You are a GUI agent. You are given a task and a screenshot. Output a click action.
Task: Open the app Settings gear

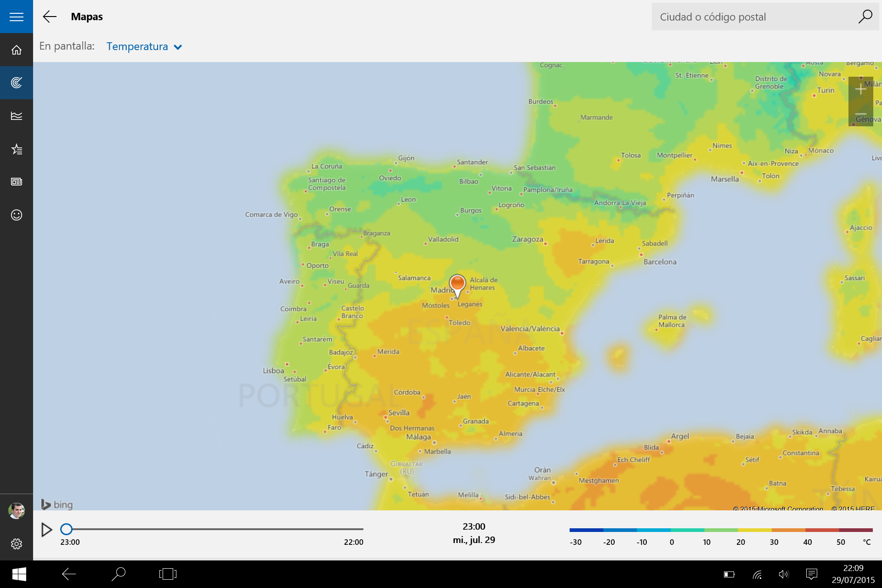coord(17,544)
